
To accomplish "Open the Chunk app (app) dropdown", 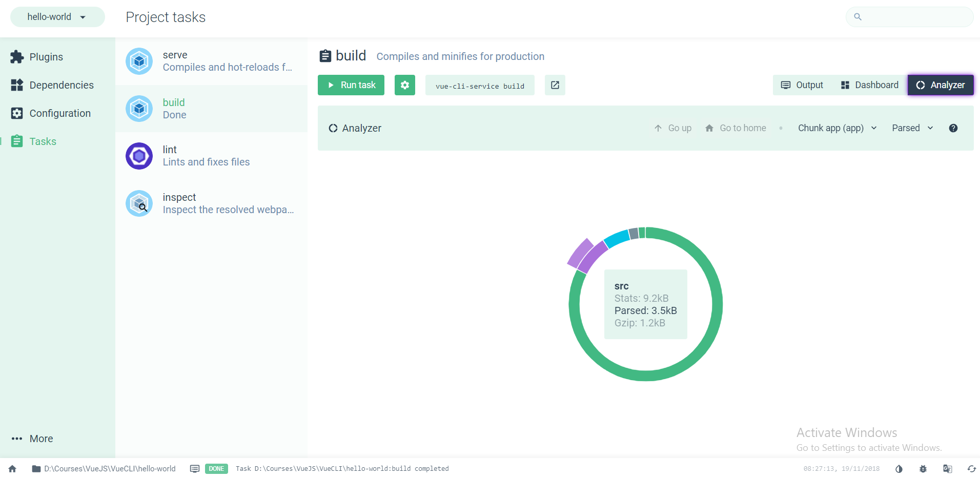I will click(x=837, y=128).
